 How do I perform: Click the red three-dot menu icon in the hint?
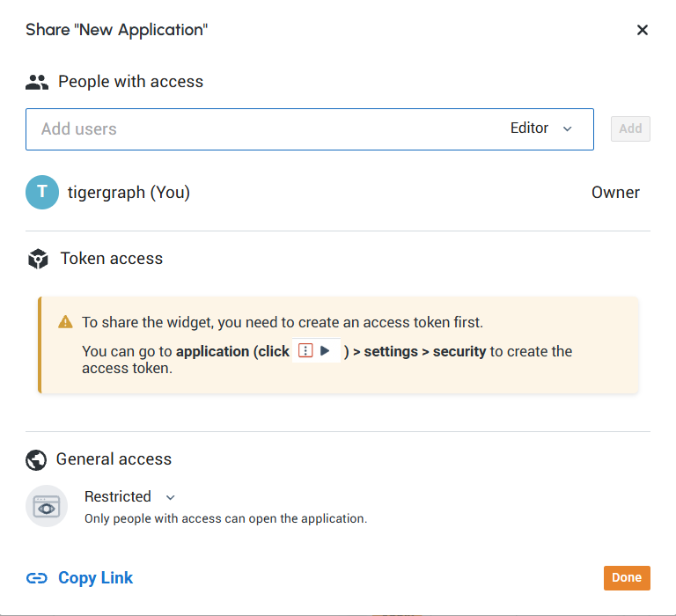(x=305, y=350)
